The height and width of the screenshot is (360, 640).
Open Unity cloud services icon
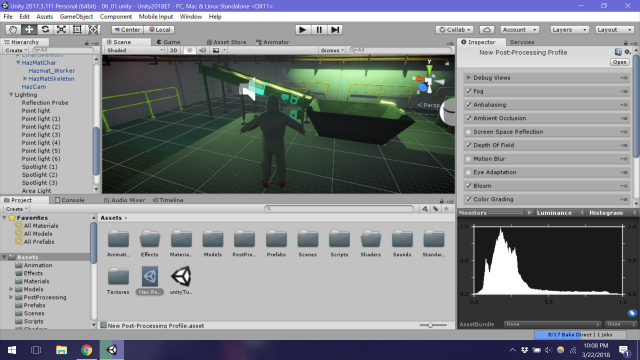click(487, 30)
